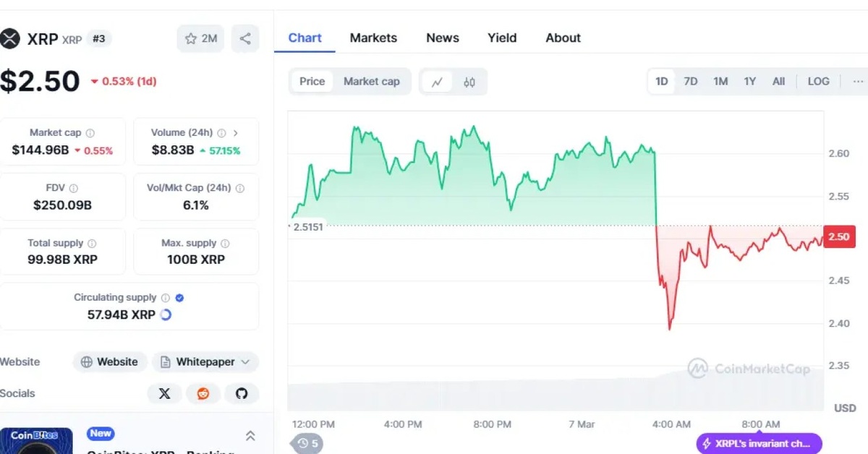Toggle the LOG scale option
Viewport: 868px width, 454px height.
tap(818, 81)
